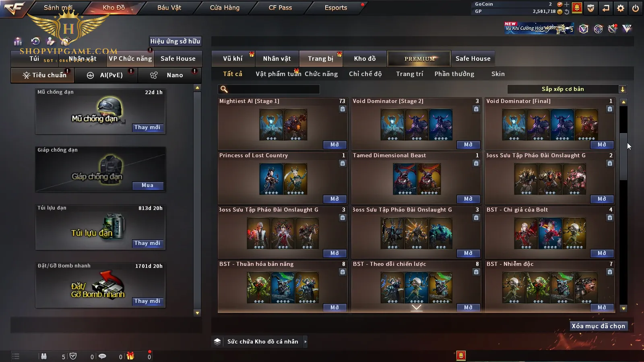
Task: Open the settings gear icon
Action: (621, 8)
